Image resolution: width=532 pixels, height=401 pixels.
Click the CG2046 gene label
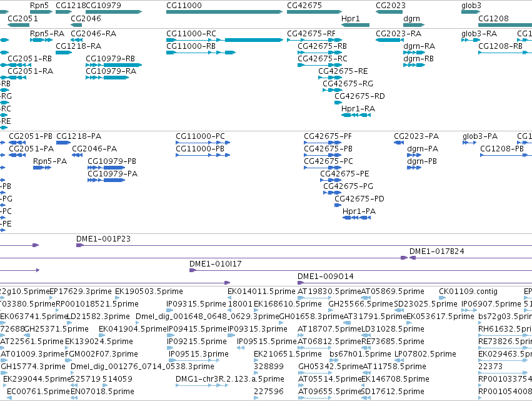(86, 18)
